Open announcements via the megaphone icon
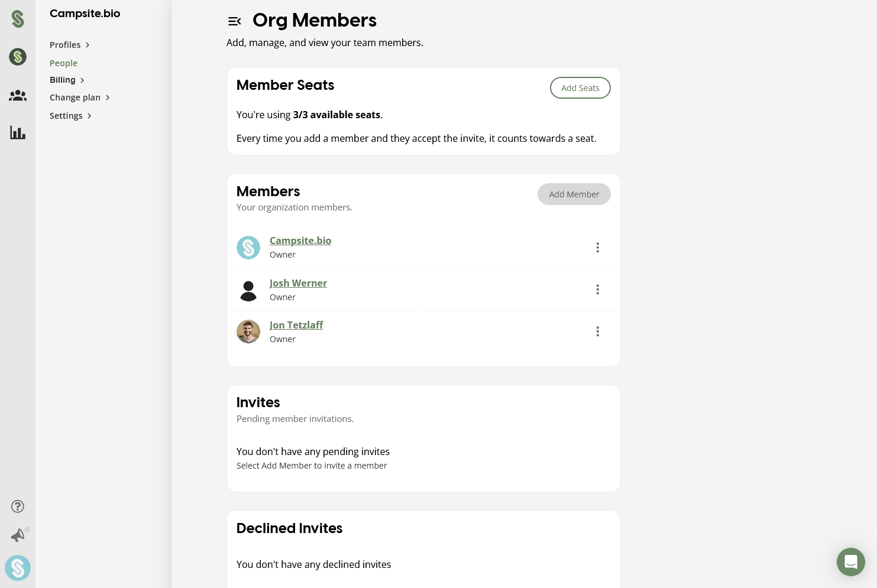The height and width of the screenshot is (588, 877). 18,535
